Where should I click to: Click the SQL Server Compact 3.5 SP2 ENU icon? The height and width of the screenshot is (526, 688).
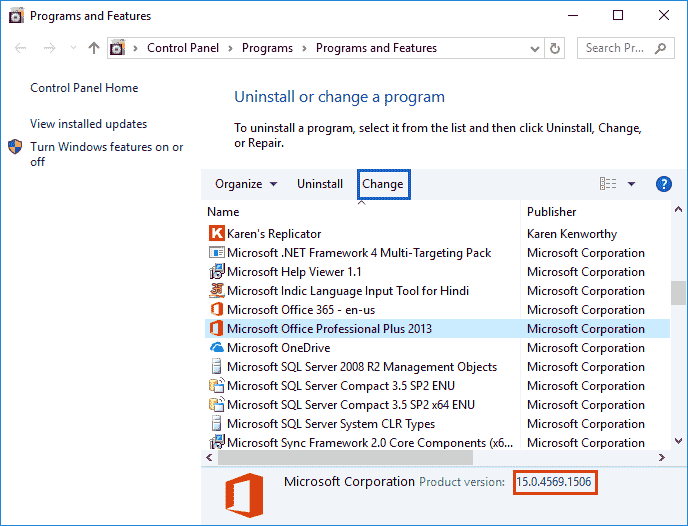[x=216, y=385]
